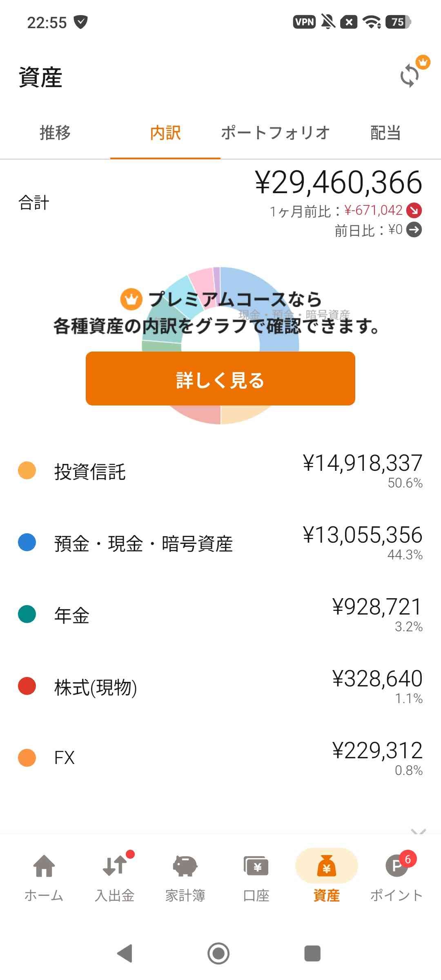441x980 pixels.
Task: Open the 口座 accounts icon
Action: [256, 866]
